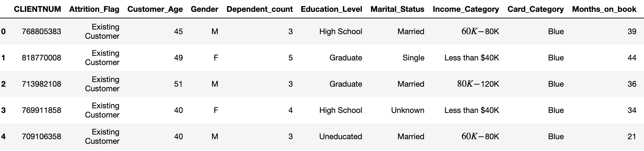
Task: Click the Marital_Status column header
Action: pyautogui.click(x=397, y=9)
